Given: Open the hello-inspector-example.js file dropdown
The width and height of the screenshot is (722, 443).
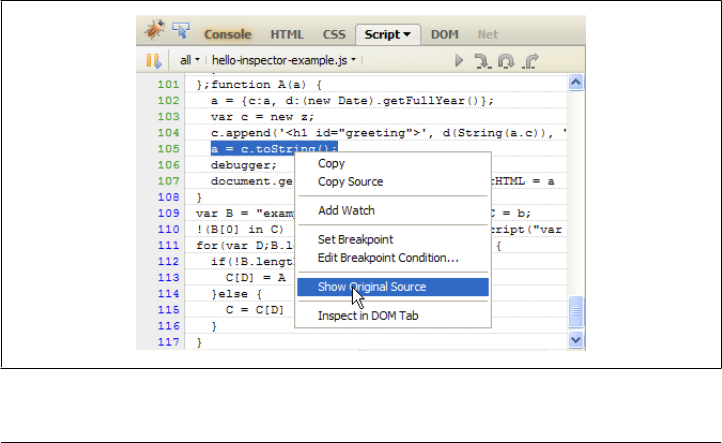Looking at the screenshot, I should (x=284, y=60).
